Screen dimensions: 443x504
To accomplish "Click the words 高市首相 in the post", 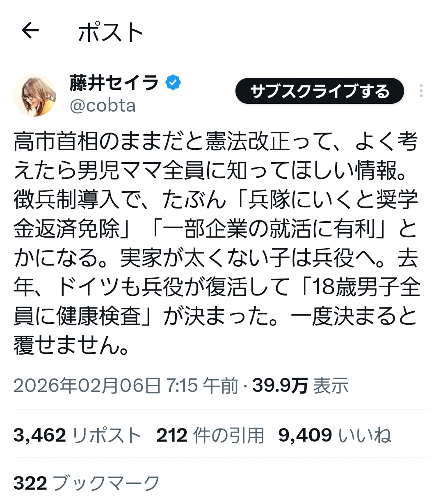I will pyautogui.click(x=56, y=142).
